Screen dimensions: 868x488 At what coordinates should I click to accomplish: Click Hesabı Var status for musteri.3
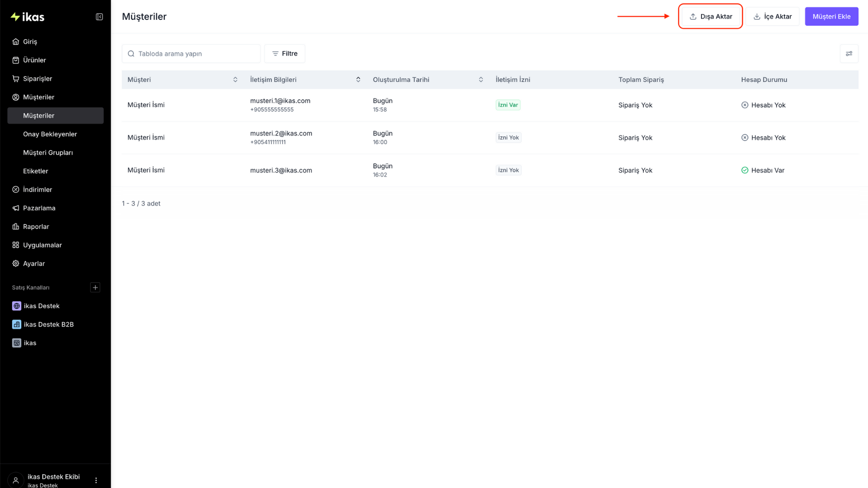click(x=763, y=170)
